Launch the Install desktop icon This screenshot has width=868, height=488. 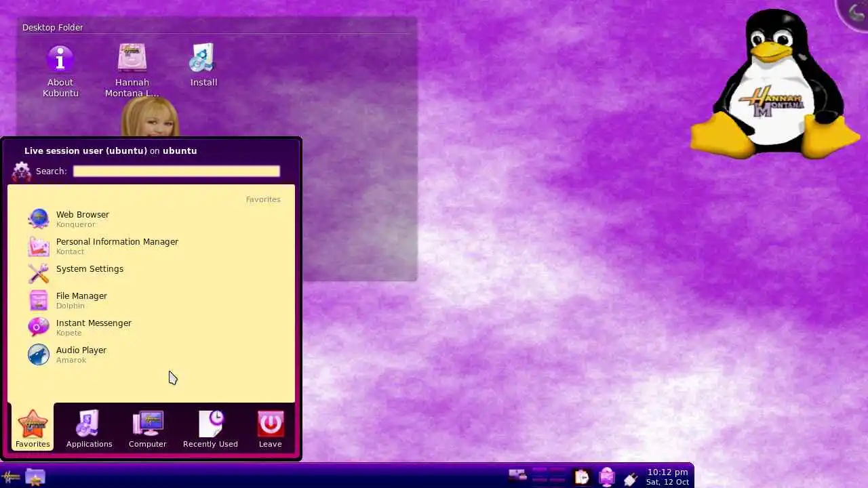(x=203, y=66)
